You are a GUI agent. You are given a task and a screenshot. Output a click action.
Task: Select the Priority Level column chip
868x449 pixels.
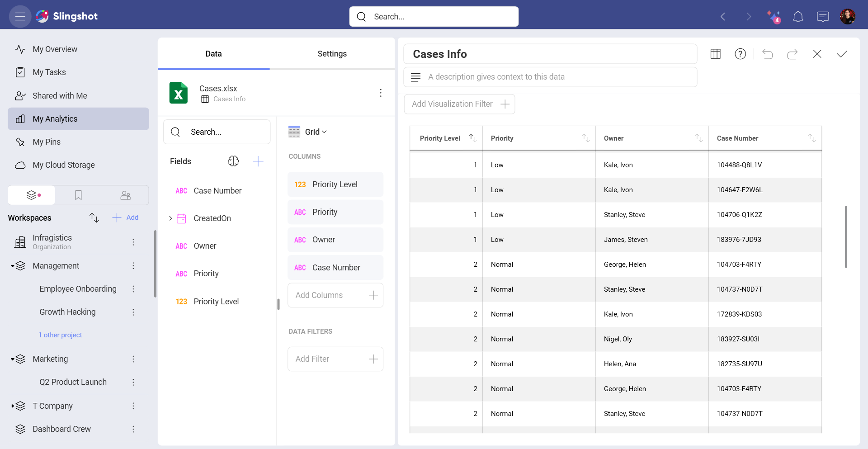[335, 184]
